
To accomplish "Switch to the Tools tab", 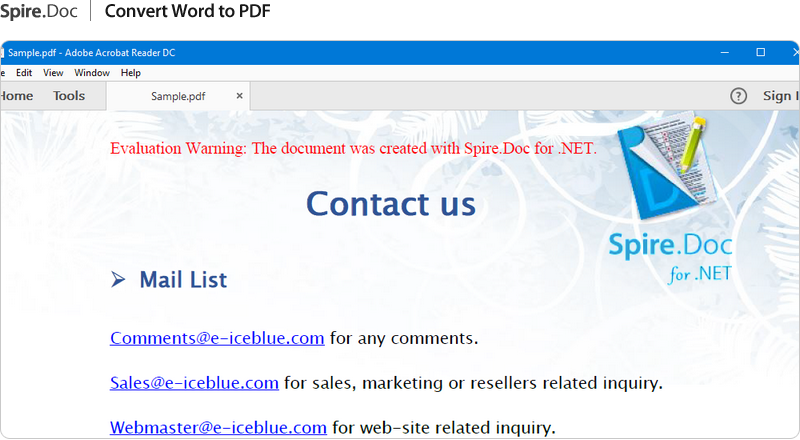I will (69, 96).
